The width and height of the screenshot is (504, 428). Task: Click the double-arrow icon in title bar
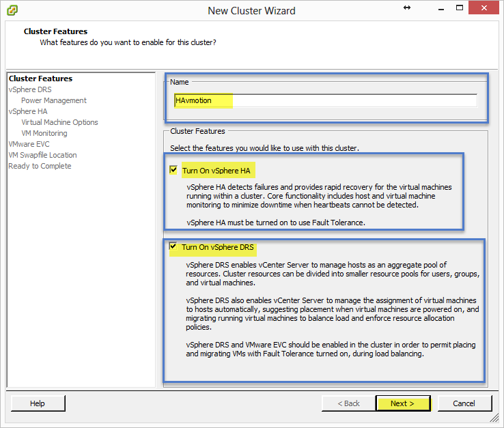(x=407, y=8)
